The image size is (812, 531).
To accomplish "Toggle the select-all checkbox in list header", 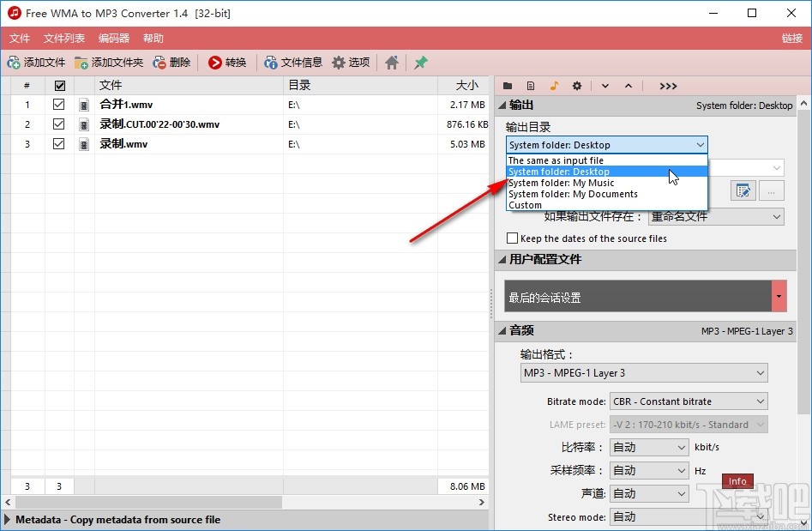I will tap(58, 85).
